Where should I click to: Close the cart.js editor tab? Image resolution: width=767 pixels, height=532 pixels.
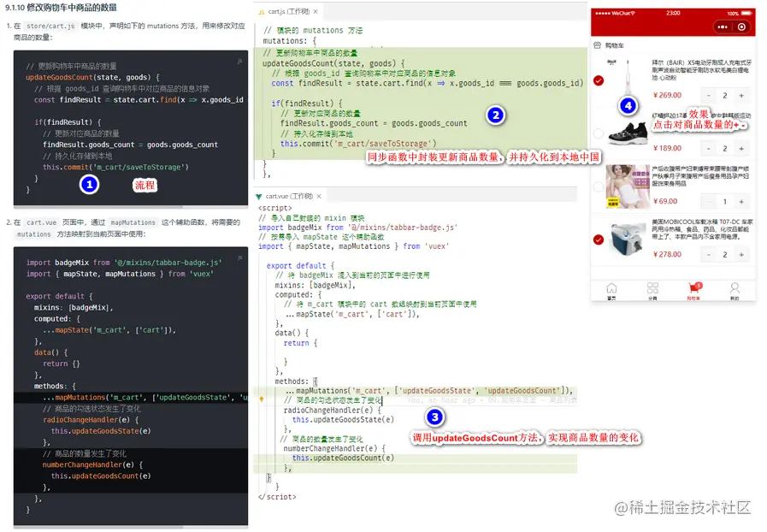pyautogui.click(x=316, y=12)
